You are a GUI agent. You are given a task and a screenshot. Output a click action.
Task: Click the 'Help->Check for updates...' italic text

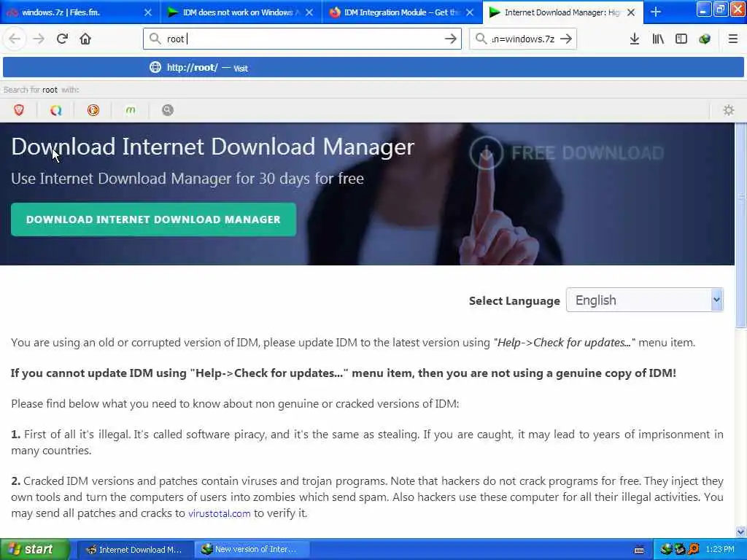coord(564,343)
